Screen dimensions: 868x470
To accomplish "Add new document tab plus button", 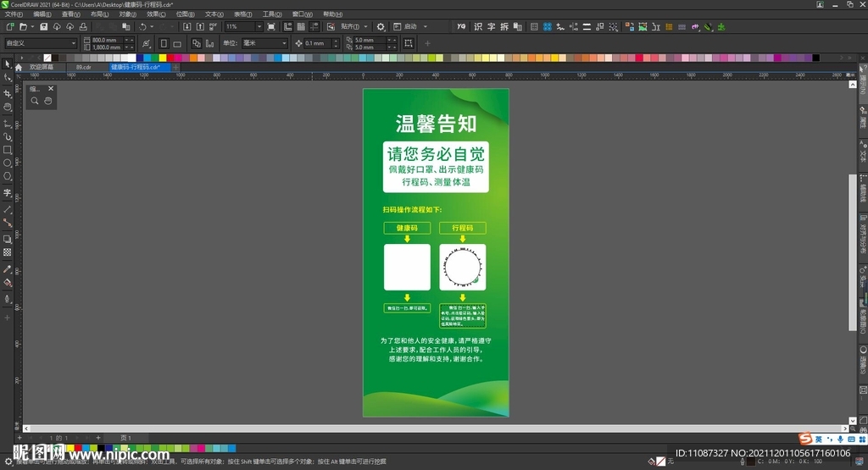I will (175, 67).
